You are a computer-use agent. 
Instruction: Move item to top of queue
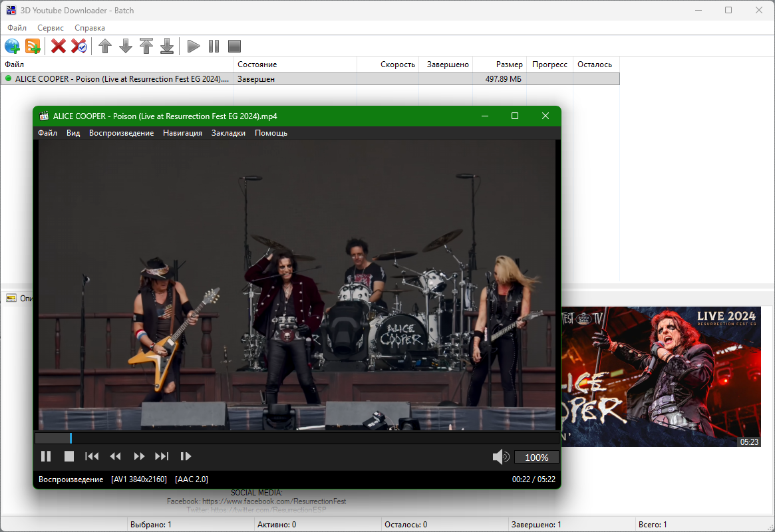pos(146,47)
